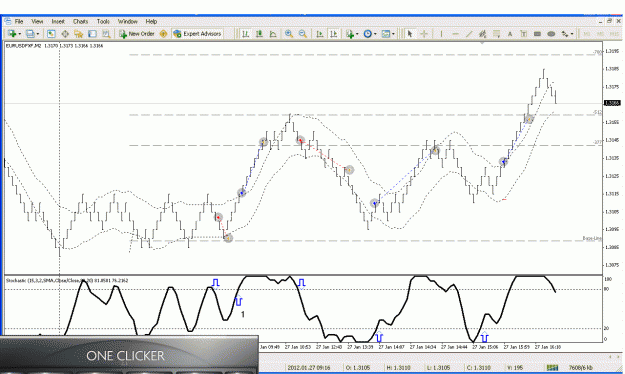Select the Cursor arrow tool
The height and width of the screenshot is (374, 625).
[x=409, y=34]
